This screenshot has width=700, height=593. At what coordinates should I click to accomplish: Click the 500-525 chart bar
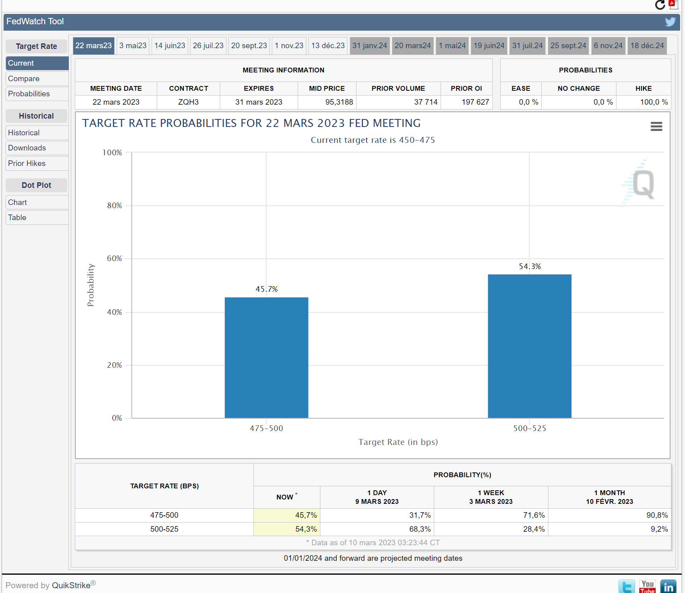click(530, 346)
